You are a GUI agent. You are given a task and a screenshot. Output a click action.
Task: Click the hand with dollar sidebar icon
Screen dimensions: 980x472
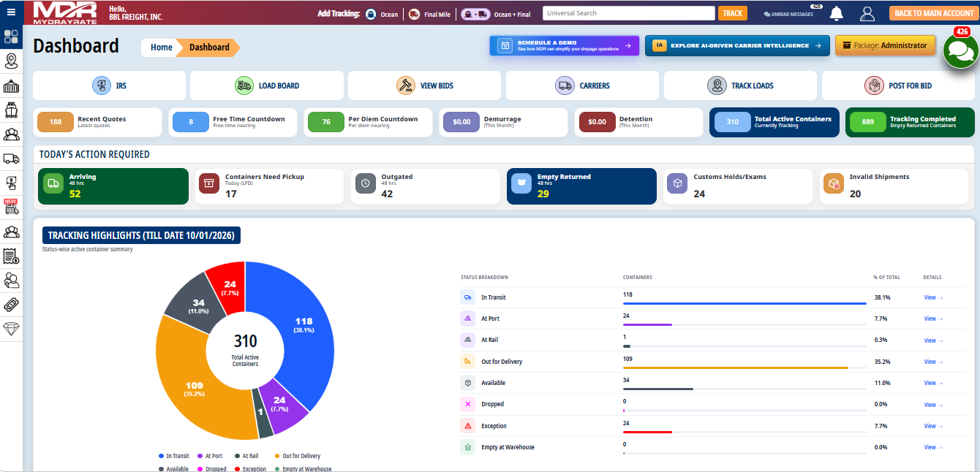coord(11,183)
